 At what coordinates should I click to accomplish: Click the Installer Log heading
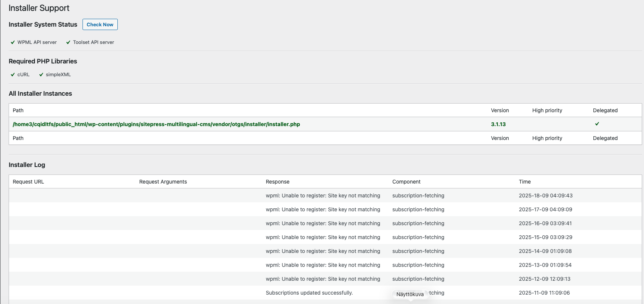(x=27, y=165)
